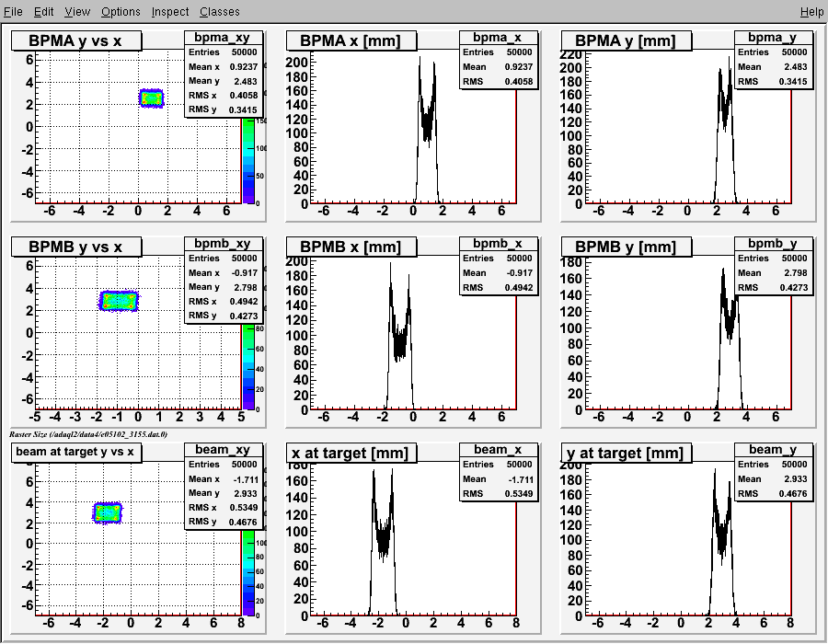
Task: Click the bpmb_xy stats box header
Action: [223, 244]
